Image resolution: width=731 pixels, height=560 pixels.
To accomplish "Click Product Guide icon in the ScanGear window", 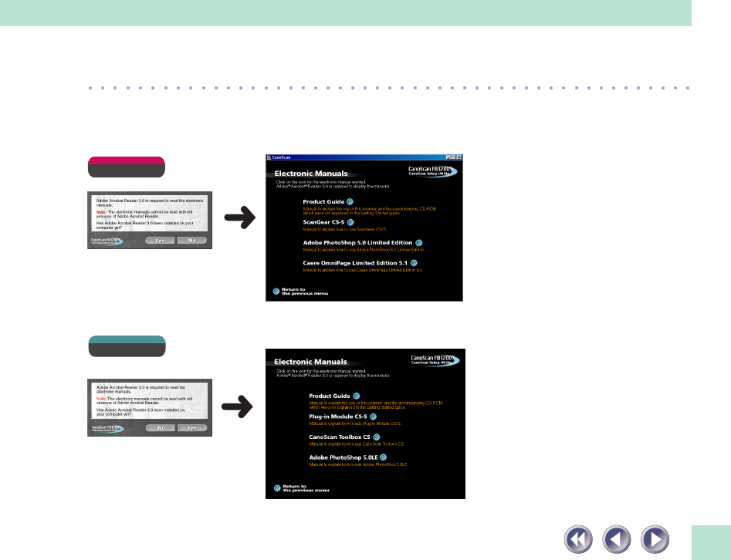I will [350, 202].
